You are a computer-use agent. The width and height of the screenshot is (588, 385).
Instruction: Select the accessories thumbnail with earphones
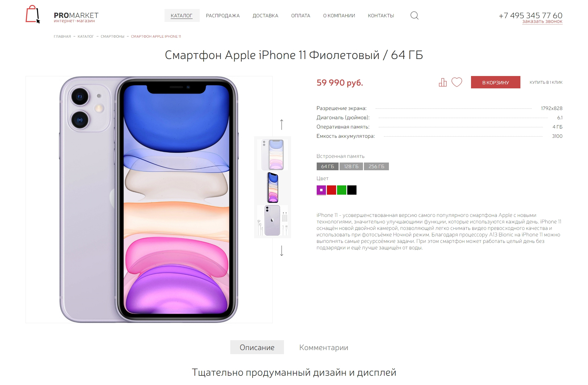click(273, 220)
